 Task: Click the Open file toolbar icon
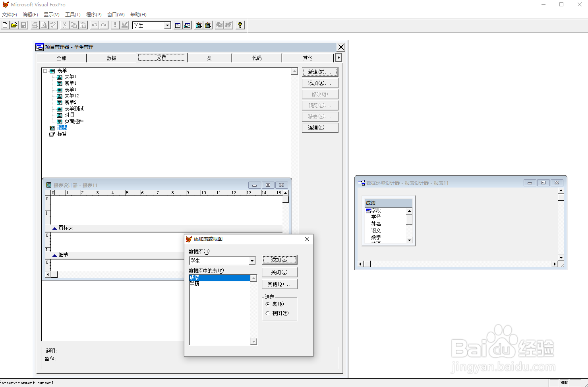[14, 25]
